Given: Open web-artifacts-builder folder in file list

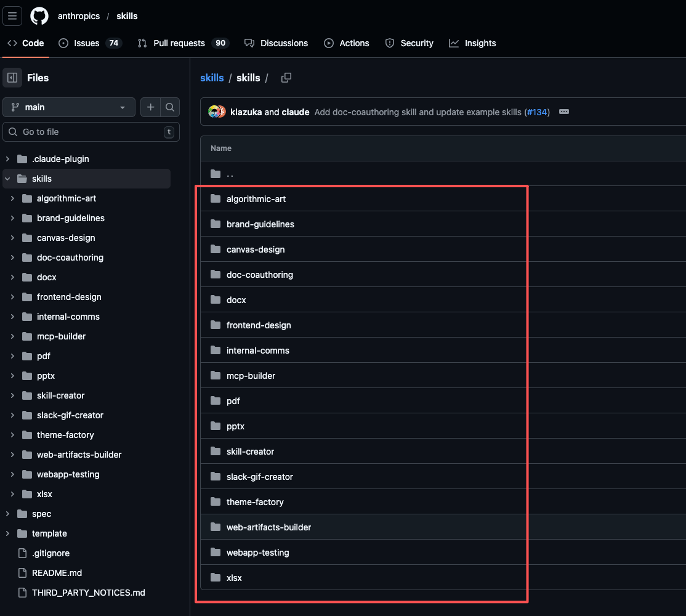Looking at the screenshot, I should [268, 527].
